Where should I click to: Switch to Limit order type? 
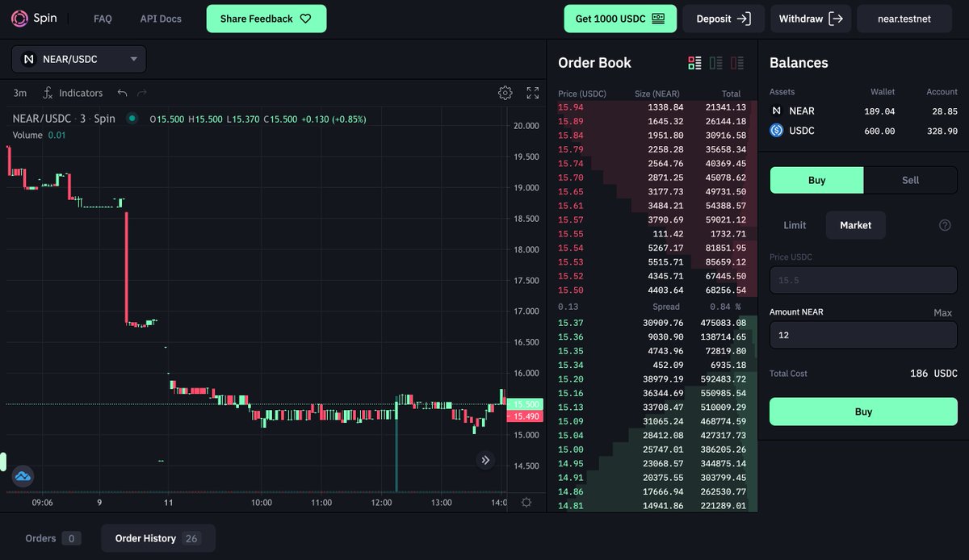[x=795, y=225]
